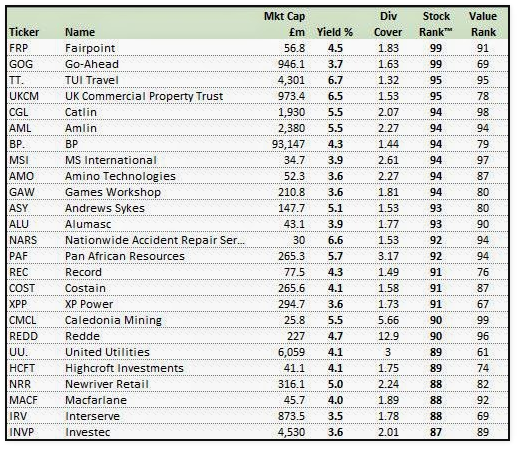Select Newriver Retail company name
The width and height of the screenshot is (520, 451).
point(107,384)
